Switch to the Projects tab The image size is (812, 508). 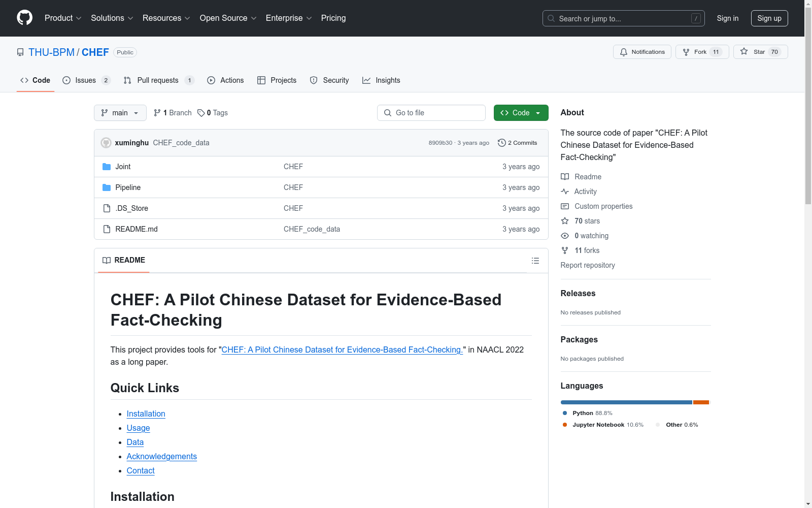[x=277, y=80]
